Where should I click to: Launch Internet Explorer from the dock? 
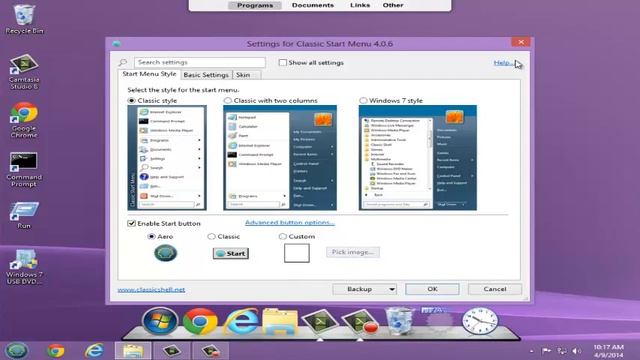point(241,321)
